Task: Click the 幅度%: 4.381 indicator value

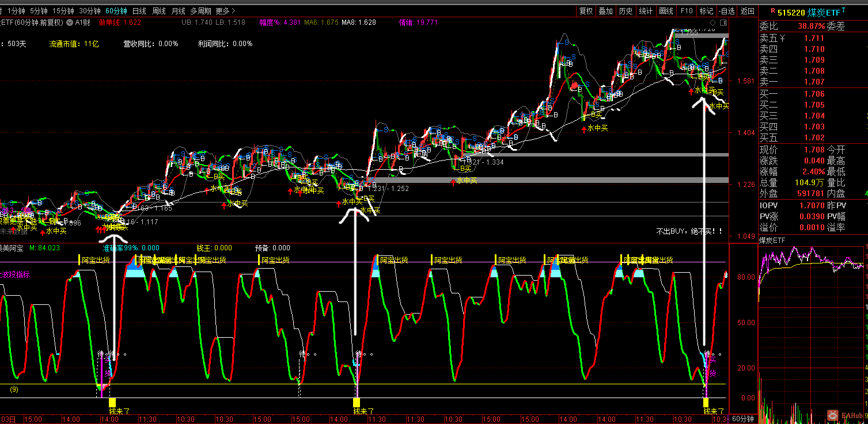Action: 280,22
